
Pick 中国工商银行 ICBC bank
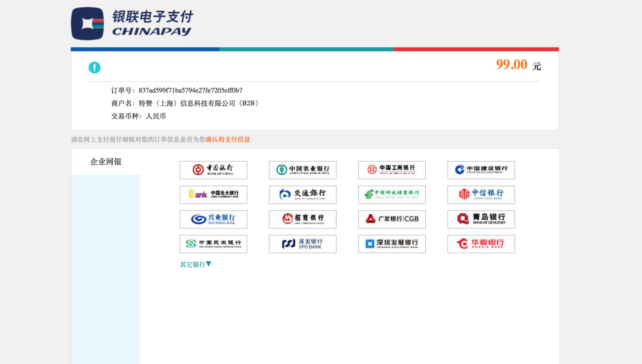392,170
